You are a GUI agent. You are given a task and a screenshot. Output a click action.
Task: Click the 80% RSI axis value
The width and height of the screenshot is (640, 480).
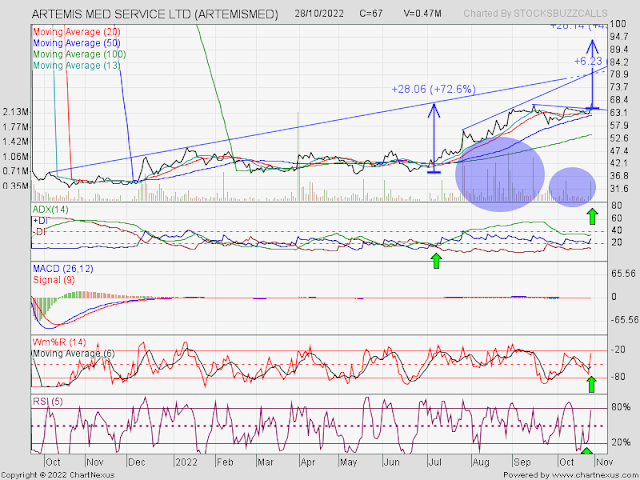point(620,407)
